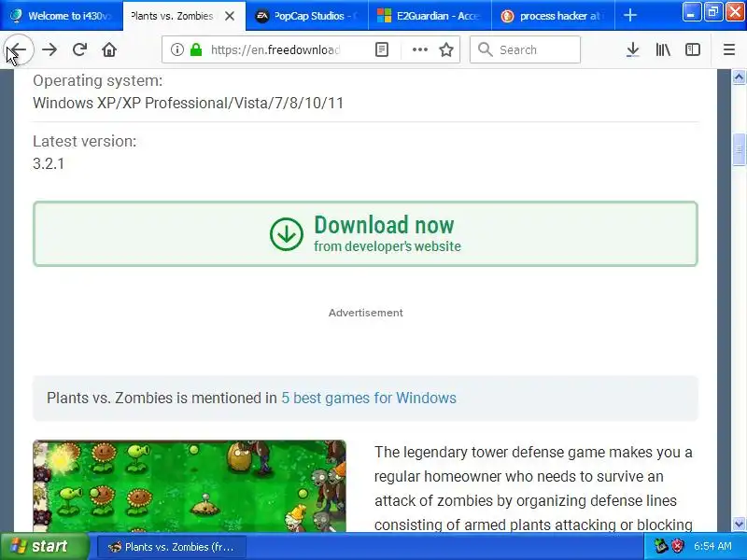Screen dimensions: 747x560
Task: Click the circular download arrow icon
Action: click(287, 234)
